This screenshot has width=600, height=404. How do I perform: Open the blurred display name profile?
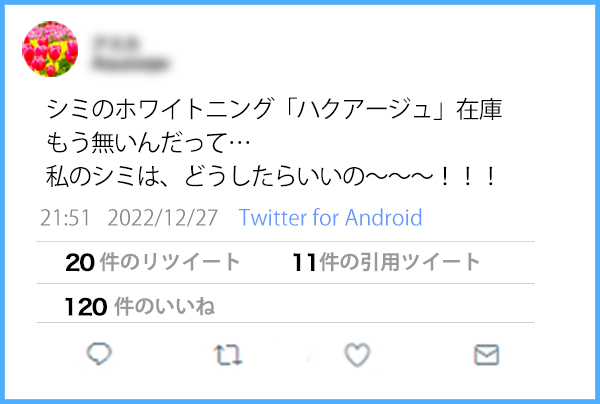tap(116, 42)
